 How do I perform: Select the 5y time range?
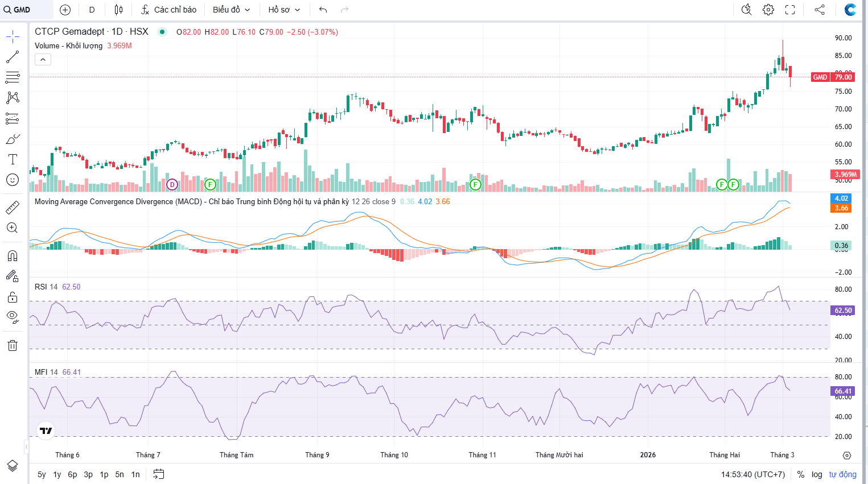click(x=42, y=474)
